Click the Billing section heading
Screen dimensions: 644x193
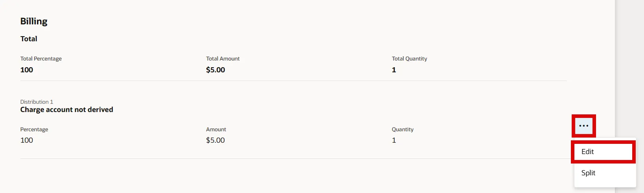(x=34, y=21)
